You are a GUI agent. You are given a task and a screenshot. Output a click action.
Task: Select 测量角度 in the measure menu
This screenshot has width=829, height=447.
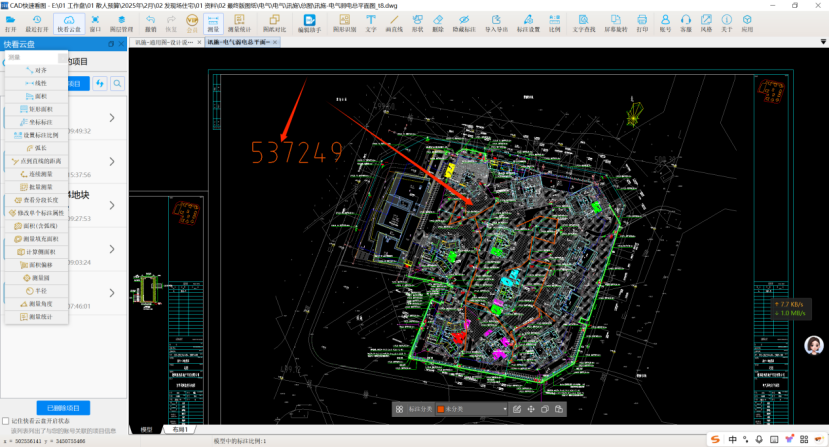click(37, 303)
